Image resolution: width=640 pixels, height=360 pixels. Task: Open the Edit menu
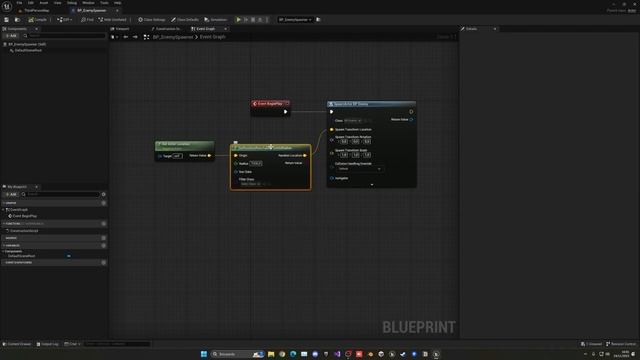31,3
